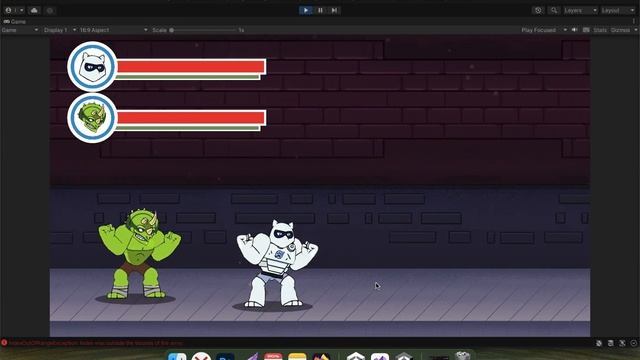Click the green dinosaur character in the game
Image resolution: width=640 pixels, height=360 pixels.
139,254
